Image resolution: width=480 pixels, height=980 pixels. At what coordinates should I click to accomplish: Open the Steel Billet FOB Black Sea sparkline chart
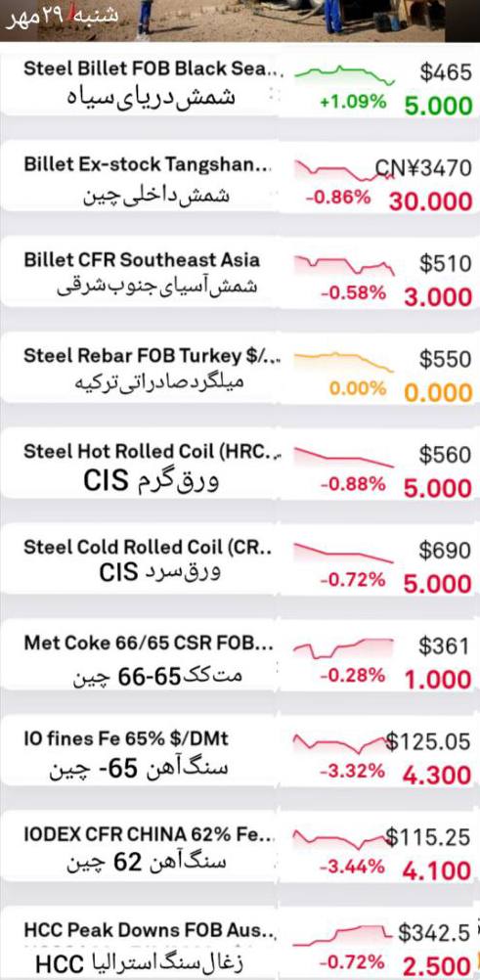click(344, 75)
